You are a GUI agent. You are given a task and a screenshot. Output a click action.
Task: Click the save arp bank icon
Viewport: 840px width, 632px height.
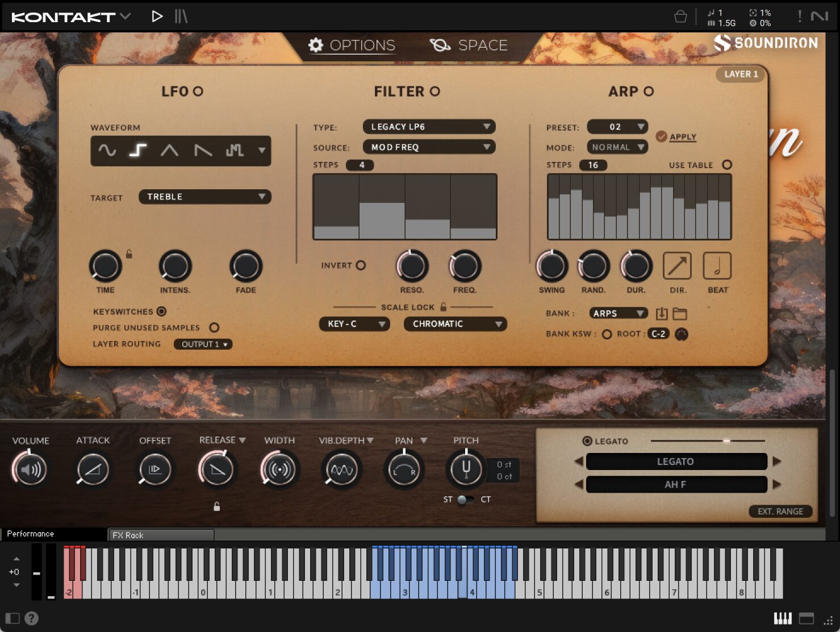[x=662, y=314]
